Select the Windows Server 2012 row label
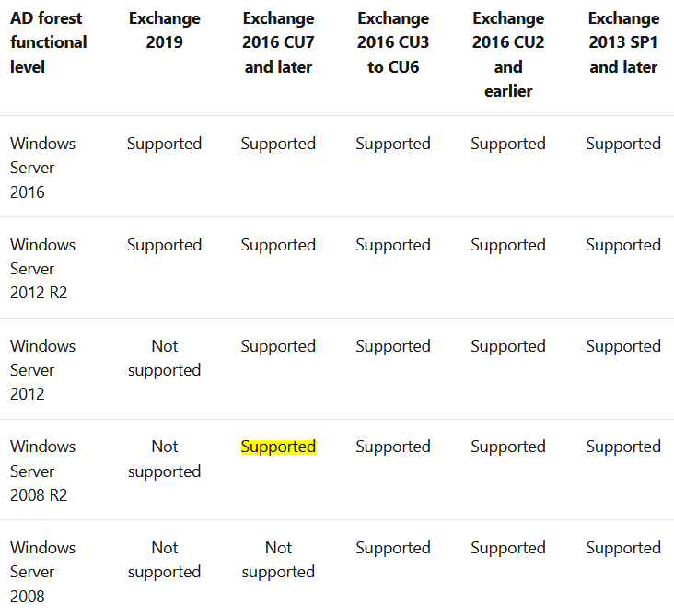This screenshot has height=616, width=674. click(x=43, y=370)
